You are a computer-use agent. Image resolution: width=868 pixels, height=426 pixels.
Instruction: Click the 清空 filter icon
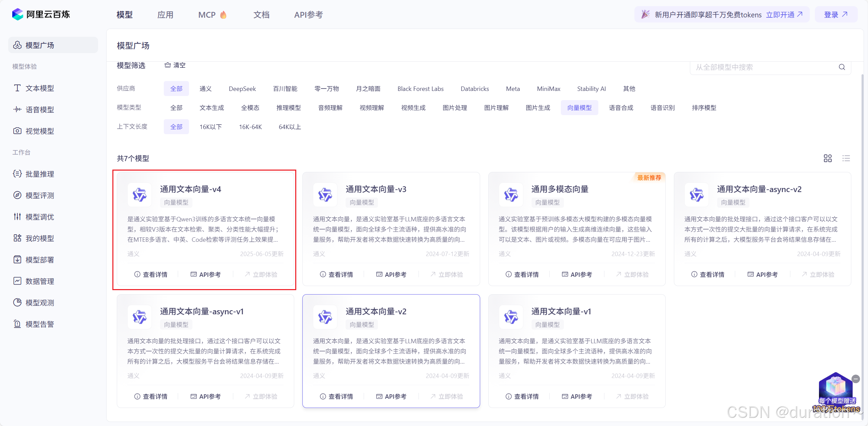[168, 65]
